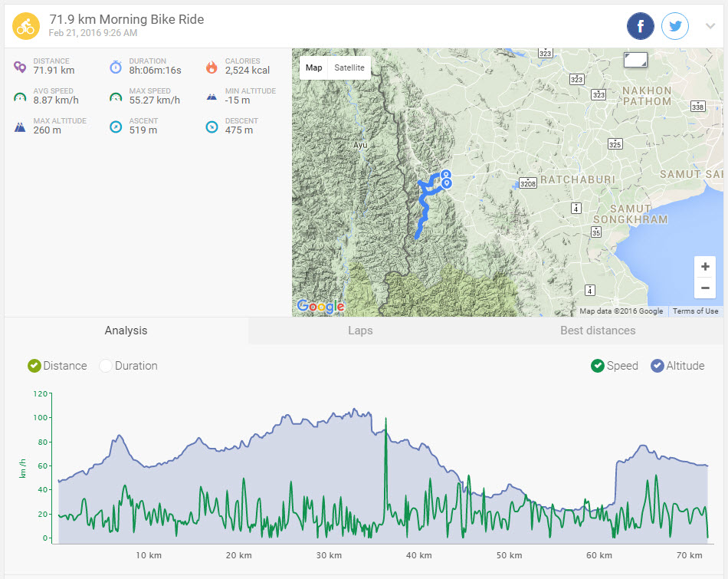728x579 pixels.
Task: Click the 8.87 km/h avg speed value
Action: 56,100
